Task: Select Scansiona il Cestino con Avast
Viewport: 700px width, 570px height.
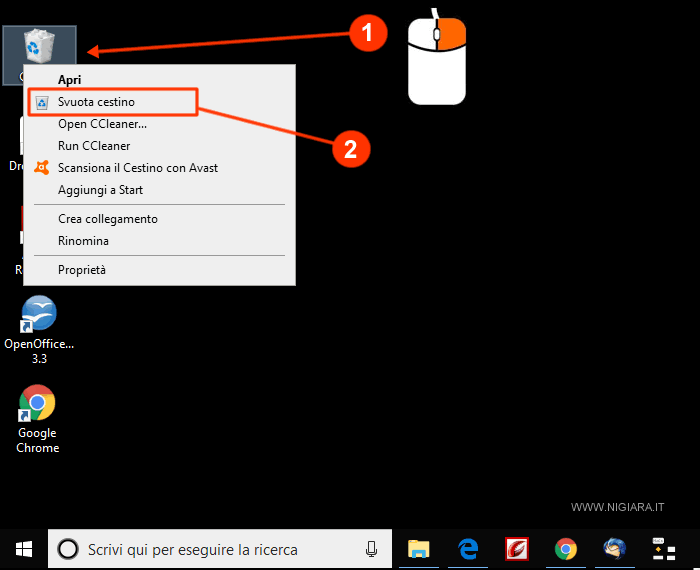Action: (x=137, y=168)
